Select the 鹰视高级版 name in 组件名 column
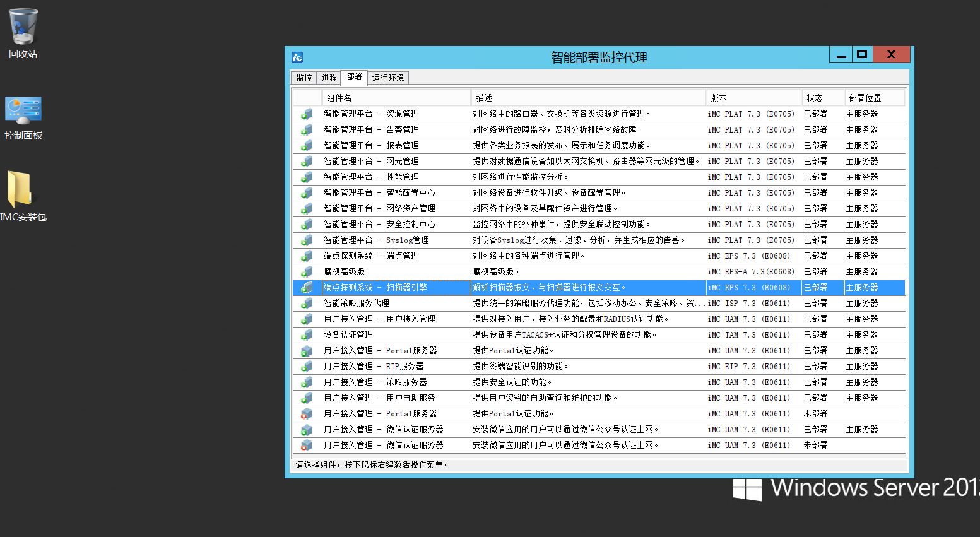 [345, 272]
